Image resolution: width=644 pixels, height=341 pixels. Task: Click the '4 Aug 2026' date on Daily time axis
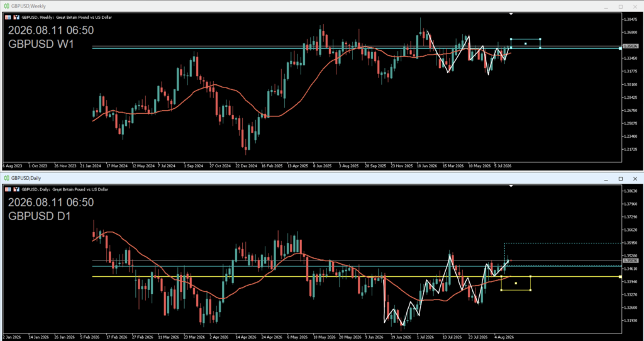point(504,337)
